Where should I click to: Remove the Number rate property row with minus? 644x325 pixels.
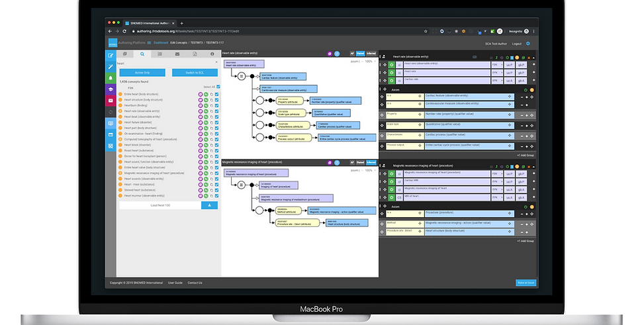pos(522,115)
